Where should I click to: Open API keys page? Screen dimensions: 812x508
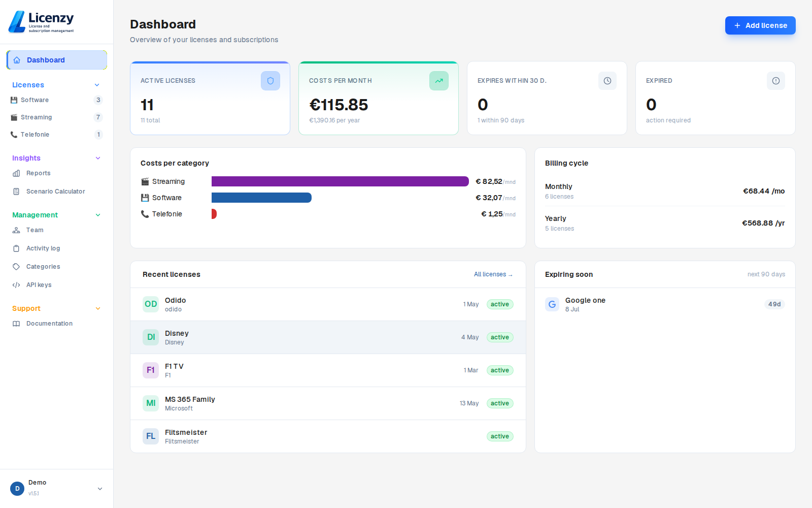tap(57, 285)
